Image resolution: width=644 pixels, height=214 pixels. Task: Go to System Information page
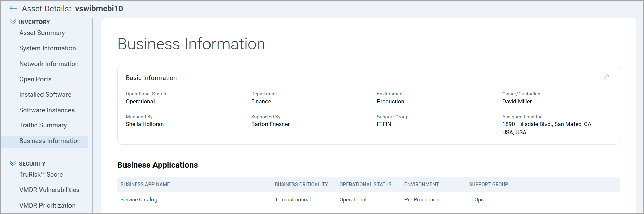tap(47, 48)
